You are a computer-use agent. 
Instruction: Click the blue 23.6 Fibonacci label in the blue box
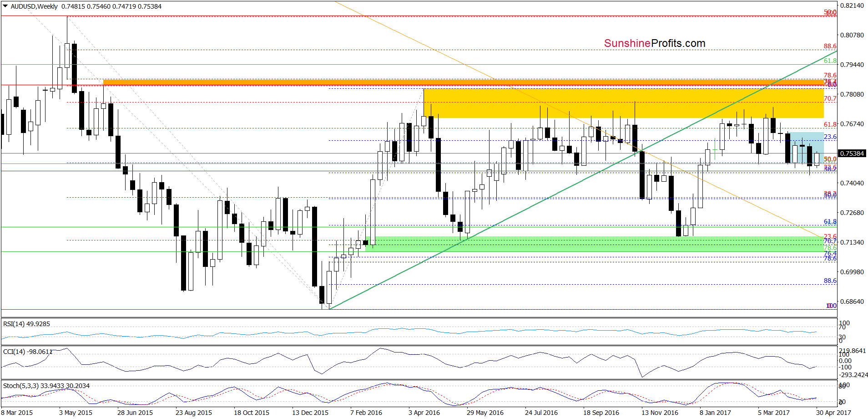coord(830,137)
